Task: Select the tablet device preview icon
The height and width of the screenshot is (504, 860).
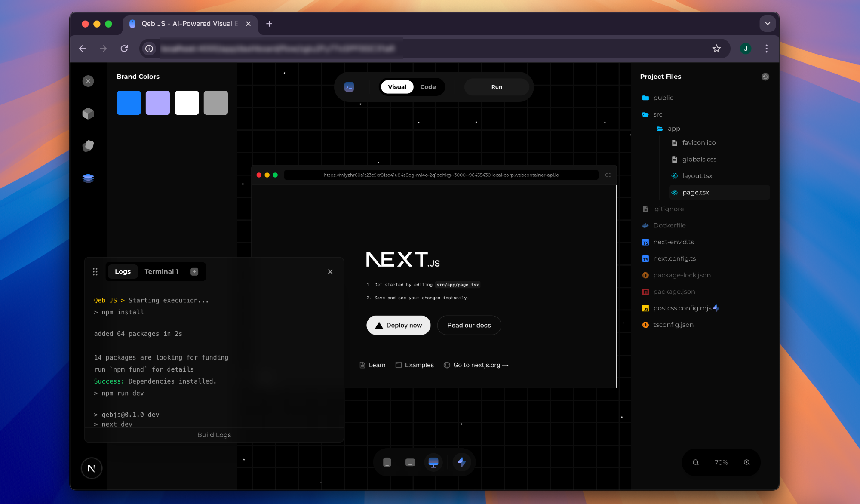Action: tap(410, 462)
